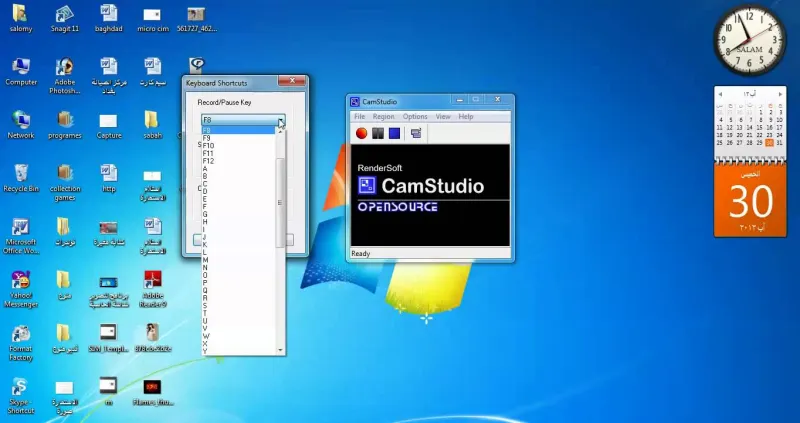Open the File menu in CamStudio
Screen dimensions: 800x423
[359, 117]
